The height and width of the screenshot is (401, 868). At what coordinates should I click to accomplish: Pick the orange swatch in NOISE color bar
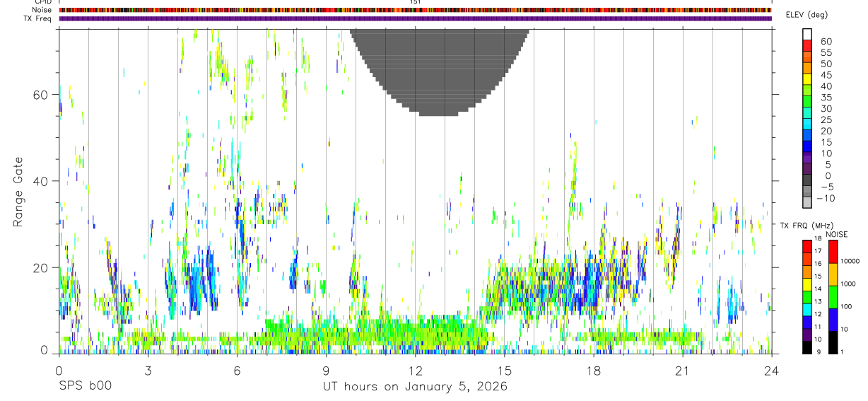tap(833, 274)
